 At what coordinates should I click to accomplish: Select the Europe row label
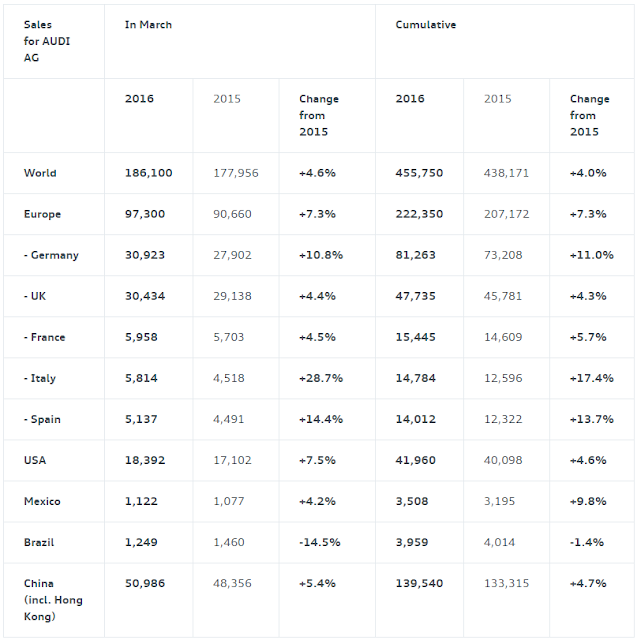42,214
